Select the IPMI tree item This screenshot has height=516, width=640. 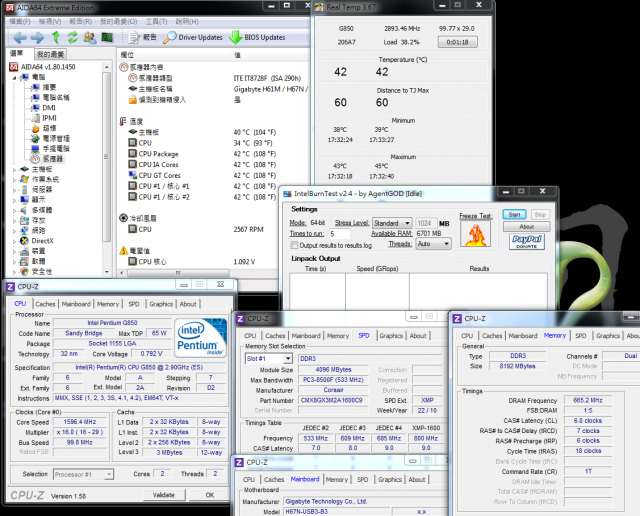click(x=44, y=118)
